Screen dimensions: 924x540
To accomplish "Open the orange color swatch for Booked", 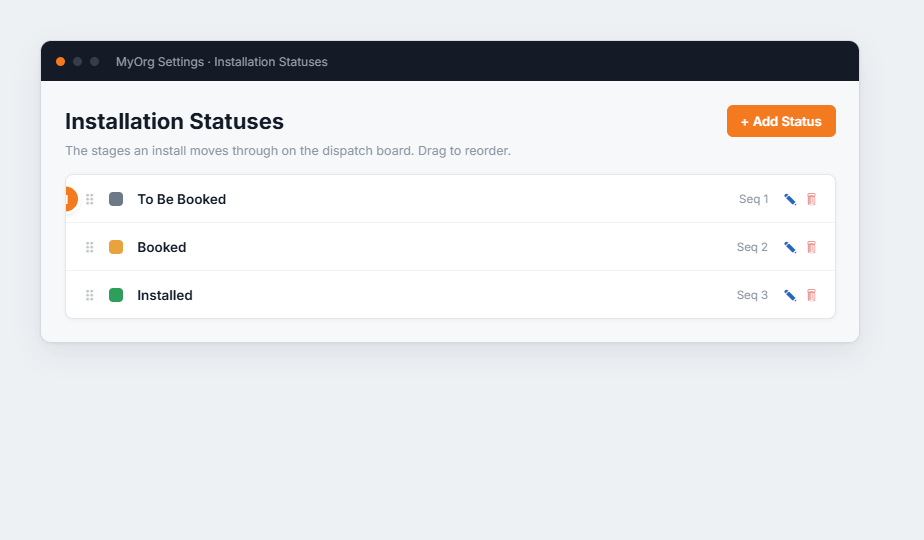I will coord(116,247).
